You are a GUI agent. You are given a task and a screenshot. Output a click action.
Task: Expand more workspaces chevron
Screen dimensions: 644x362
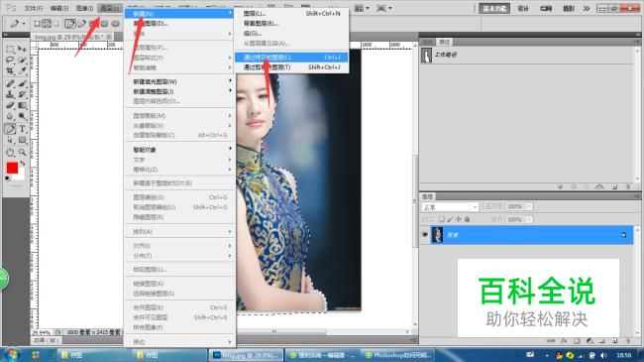pos(587,8)
